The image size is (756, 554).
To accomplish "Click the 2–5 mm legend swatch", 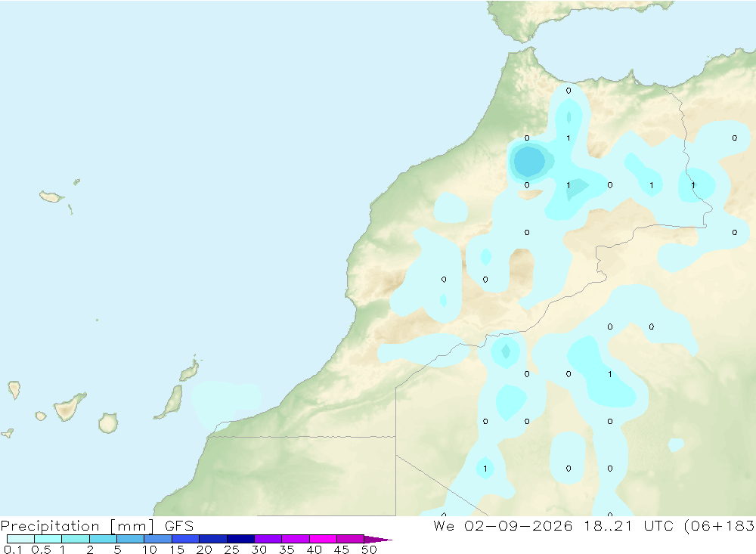I will [x=103, y=539].
